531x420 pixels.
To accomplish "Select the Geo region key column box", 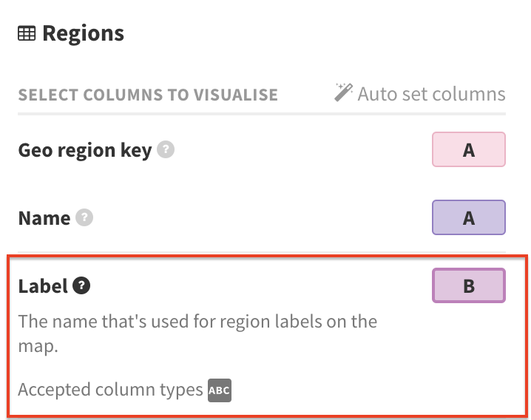I will pyautogui.click(x=468, y=150).
